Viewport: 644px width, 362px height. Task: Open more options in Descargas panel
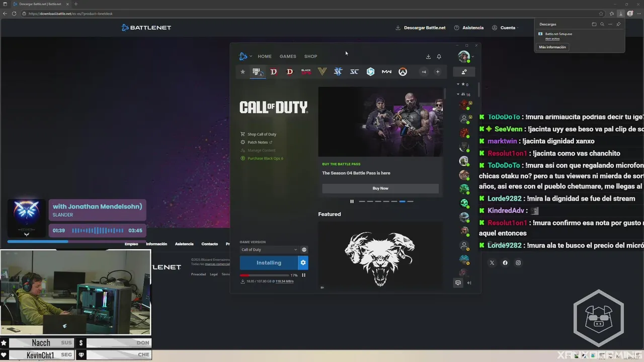pos(610,24)
